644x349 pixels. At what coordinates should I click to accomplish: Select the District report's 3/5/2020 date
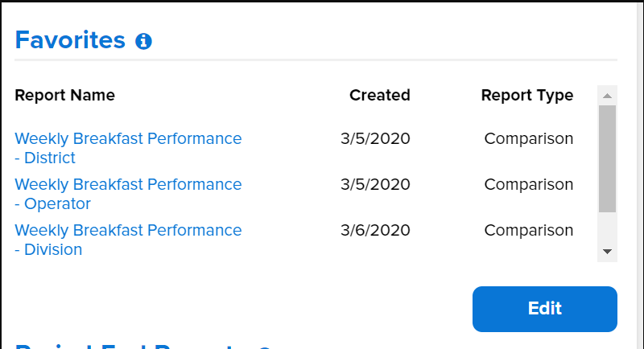pos(375,139)
